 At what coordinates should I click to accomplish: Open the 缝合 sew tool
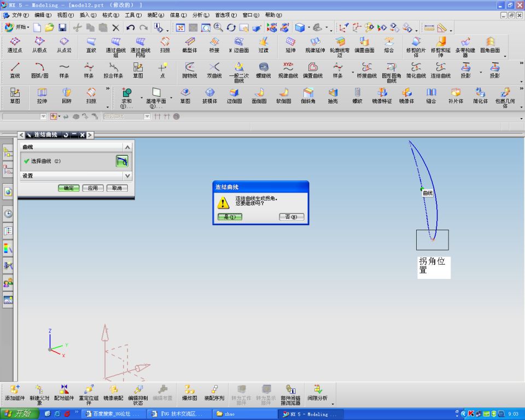coord(431,96)
